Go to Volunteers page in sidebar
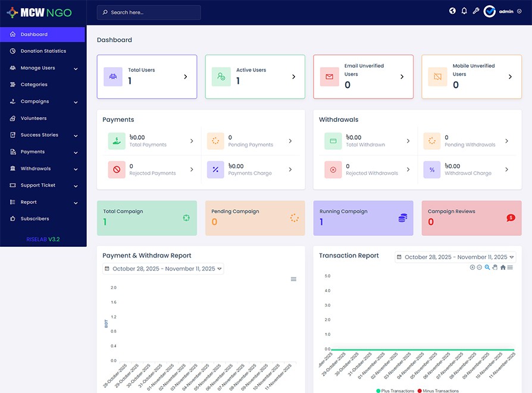 (x=33, y=118)
